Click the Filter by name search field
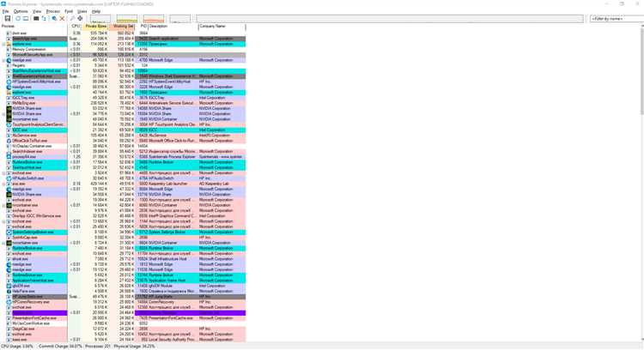644x350 pixels. pos(617,19)
